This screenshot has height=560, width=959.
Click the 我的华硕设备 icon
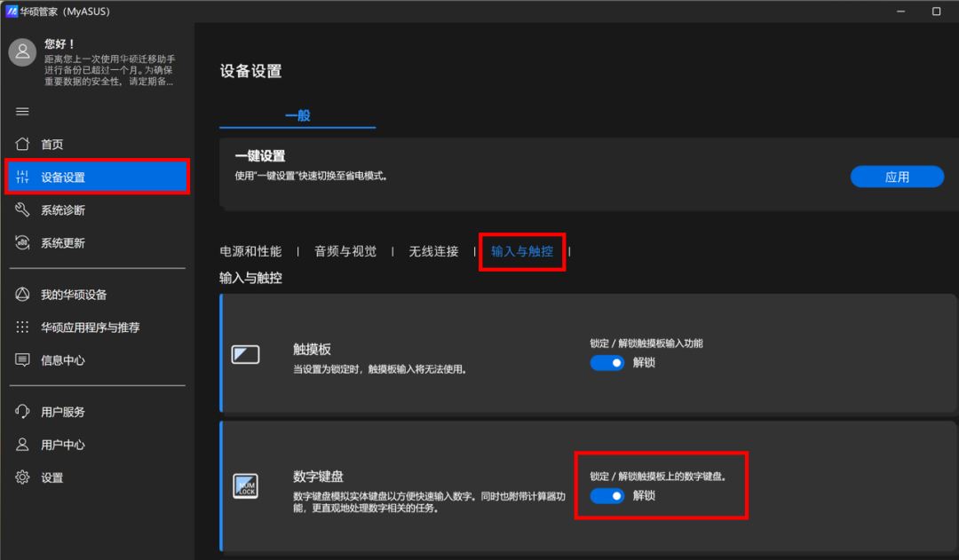(23, 295)
